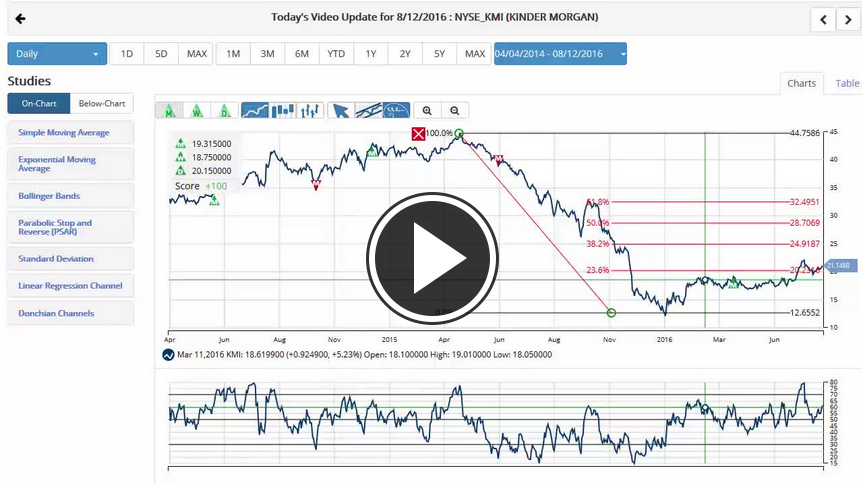This screenshot has width=862, height=484.
Task: Zoom out of the chart
Action: click(455, 111)
